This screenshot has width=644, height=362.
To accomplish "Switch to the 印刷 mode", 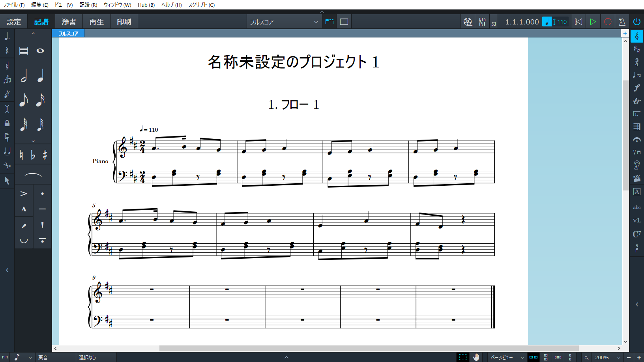I will [124, 22].
